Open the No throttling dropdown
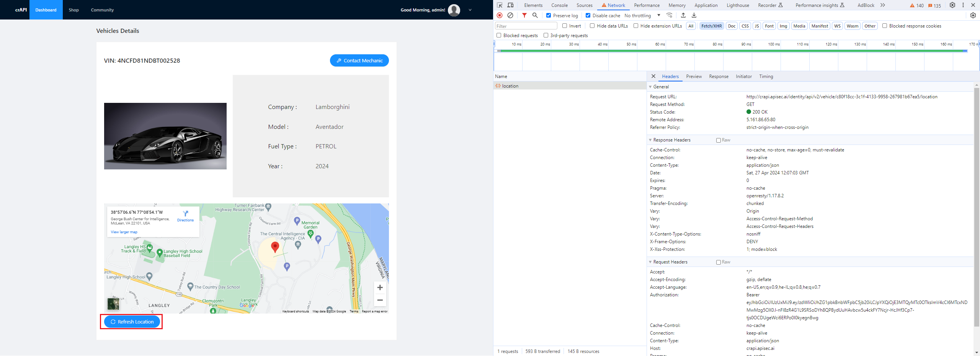The image size is (980, 356). [x=642, y=15]
